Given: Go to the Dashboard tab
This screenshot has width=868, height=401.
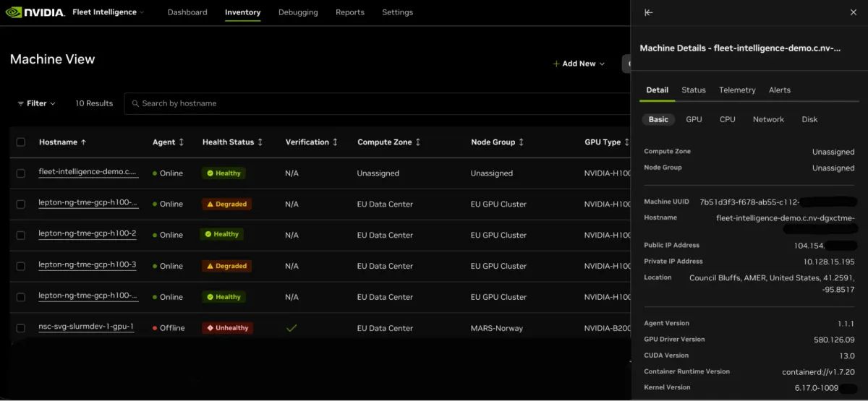Looking at the screenshot, I should point(187,12).
